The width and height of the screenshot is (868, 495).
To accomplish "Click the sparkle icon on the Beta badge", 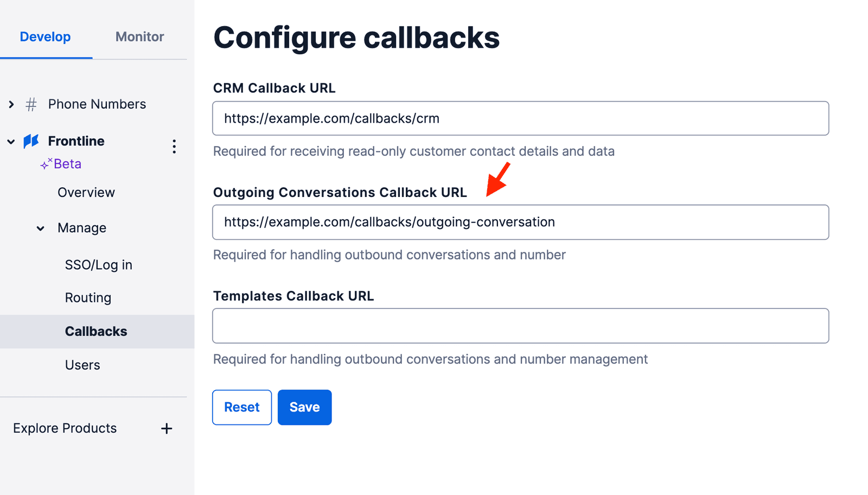I will coord(44,164).
